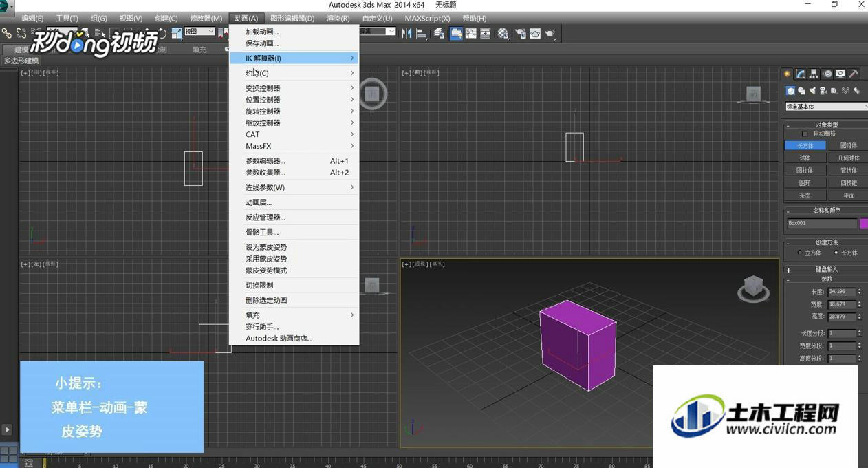Open the Motion command panel tab
Screen dimensions: 868x468
[x=827, y=74]
